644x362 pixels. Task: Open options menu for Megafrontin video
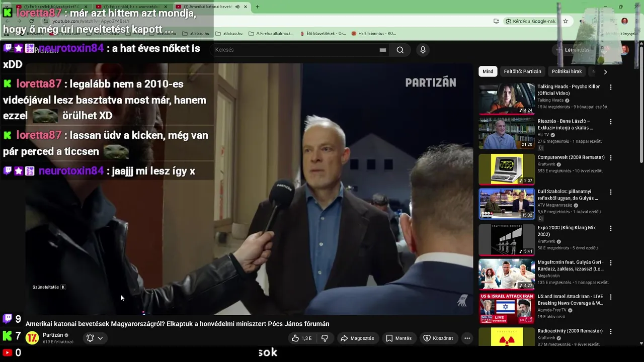(611, 262)
